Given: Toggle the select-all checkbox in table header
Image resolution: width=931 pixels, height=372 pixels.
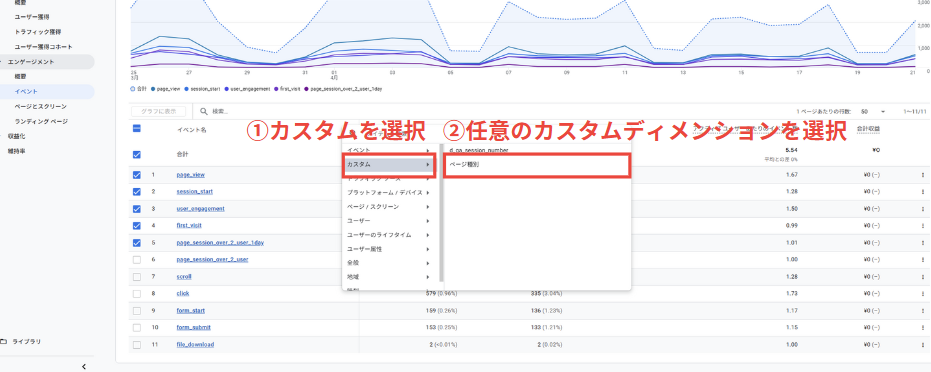Looking at the screenshot, I should tap(137, 128).
